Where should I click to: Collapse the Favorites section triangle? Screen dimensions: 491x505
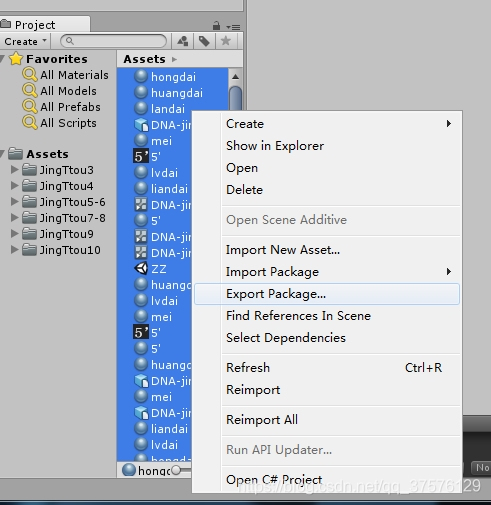coord(3,59)
